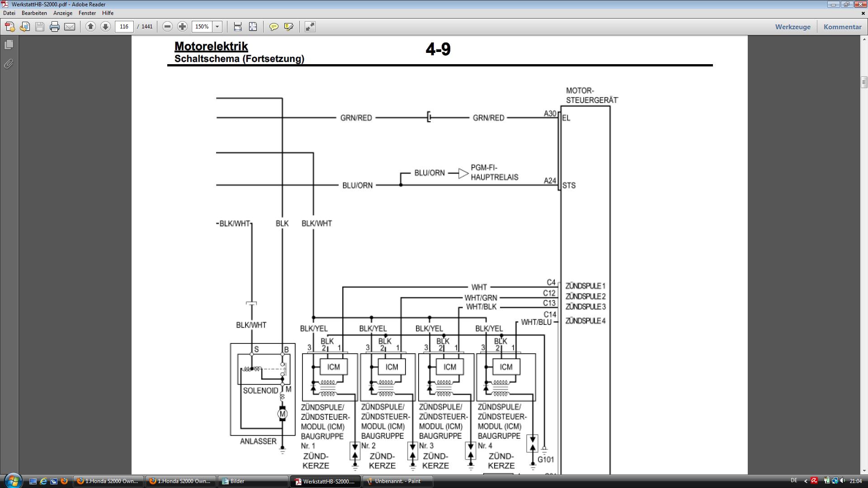Open the Kommentar pane
The image size is (868, 488).
tap(842, 27)
